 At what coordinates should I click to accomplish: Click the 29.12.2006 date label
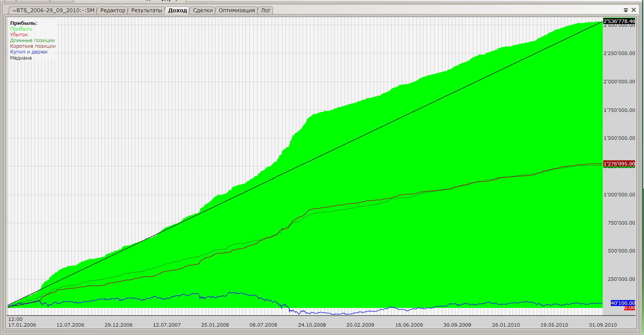click(118, 325)
